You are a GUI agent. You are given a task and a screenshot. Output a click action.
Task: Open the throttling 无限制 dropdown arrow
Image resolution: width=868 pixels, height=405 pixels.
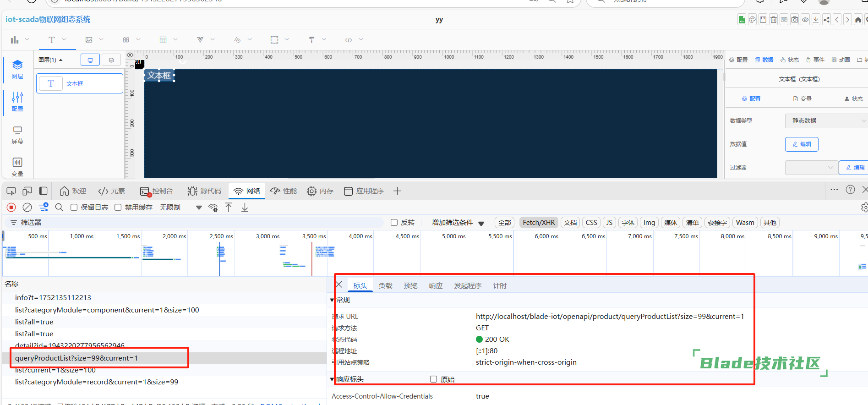(199, 208)
